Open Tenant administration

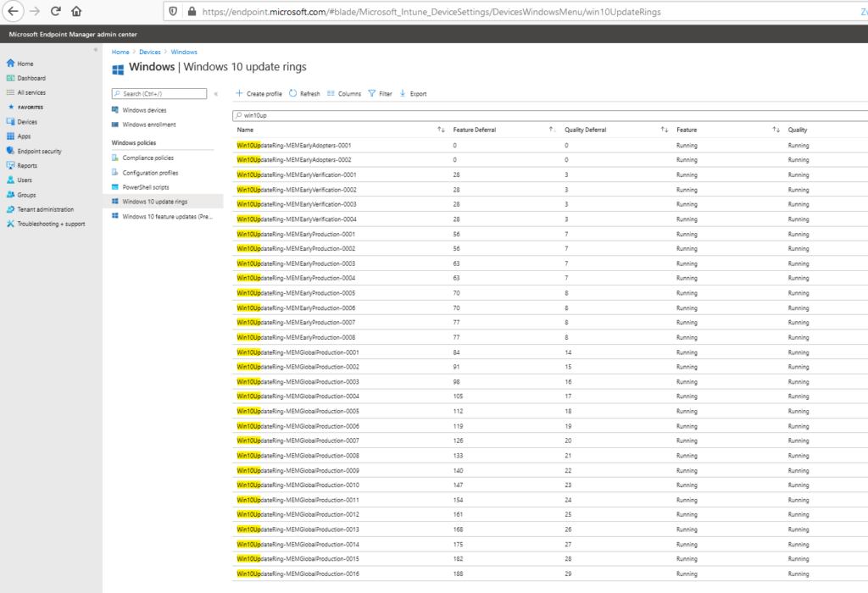coord(45,209)
